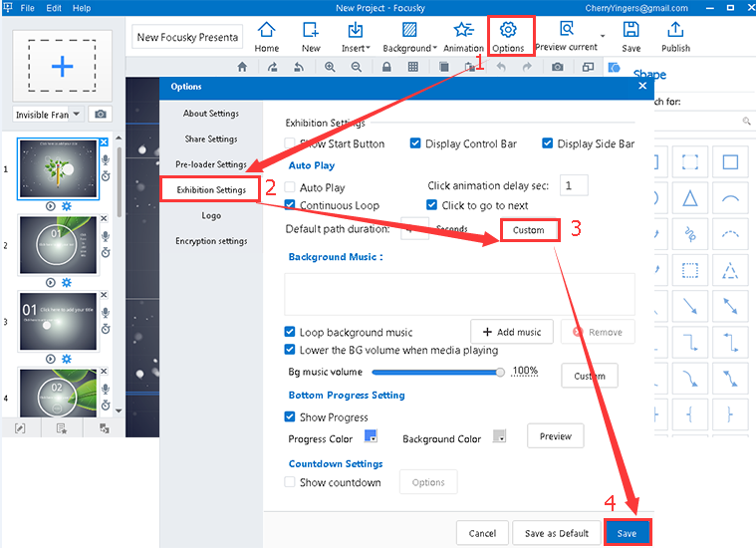Toggle Show Progress checkbox

tap(290, 416)
